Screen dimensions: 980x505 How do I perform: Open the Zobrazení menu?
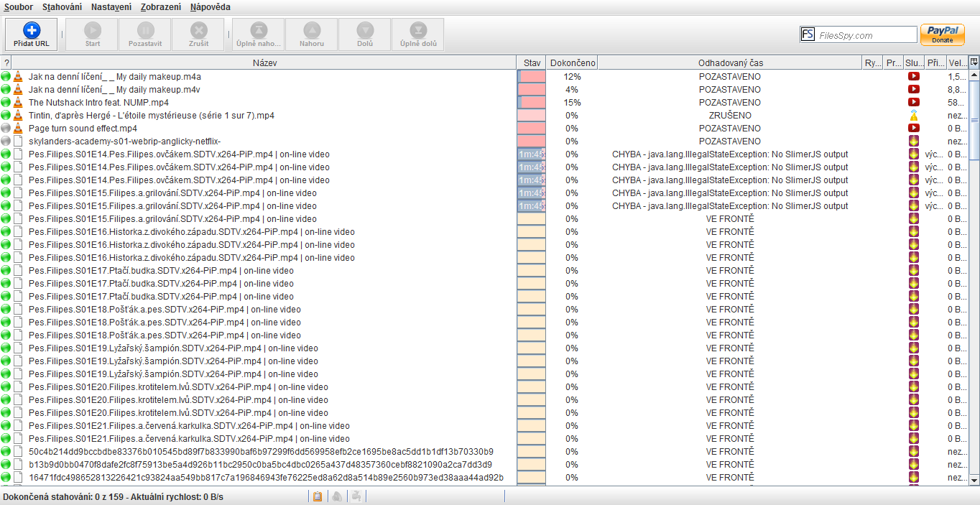coord(161,7)
